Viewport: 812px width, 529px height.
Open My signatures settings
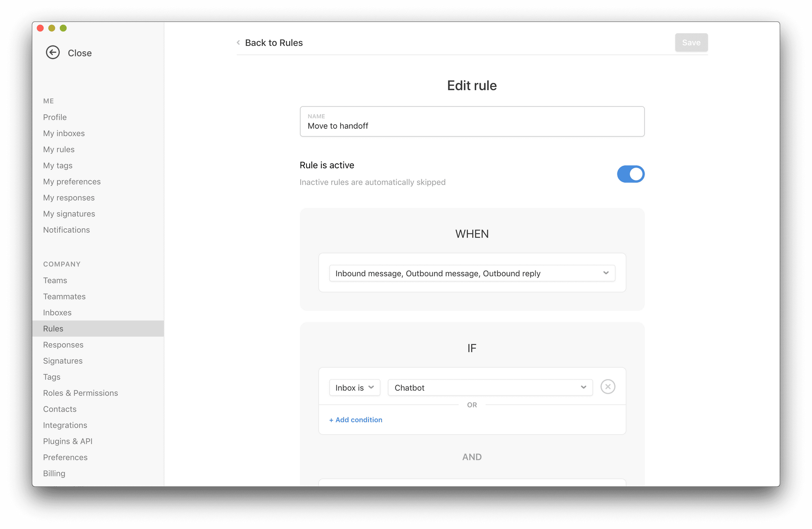pos(69,214)
